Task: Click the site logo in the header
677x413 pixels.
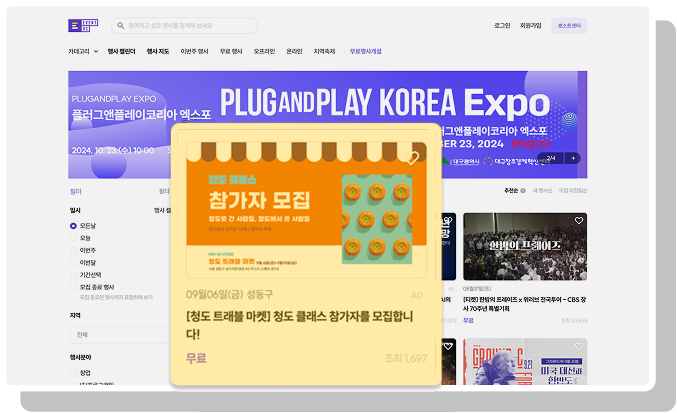Action: pos(83,25)
